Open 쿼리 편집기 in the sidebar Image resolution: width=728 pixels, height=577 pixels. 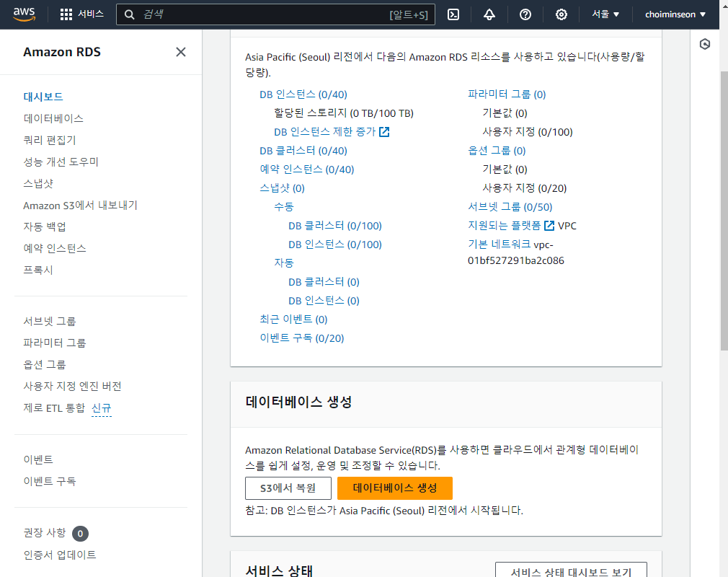click(x=50, y=141)
